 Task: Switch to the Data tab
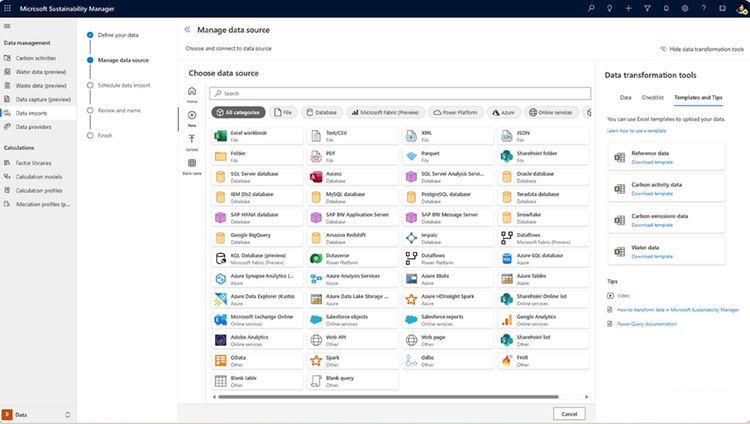pos(626,98)
